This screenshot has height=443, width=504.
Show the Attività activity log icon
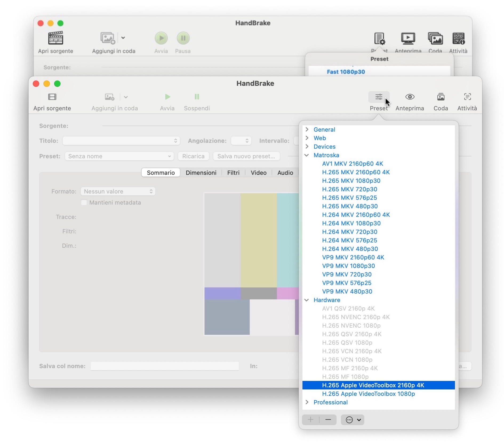coord(467,97)
